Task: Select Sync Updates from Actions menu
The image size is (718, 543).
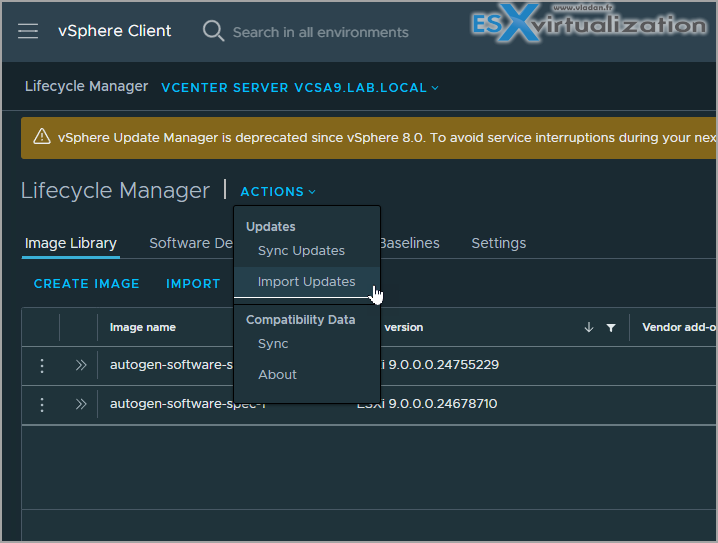Action: point(301,250)
